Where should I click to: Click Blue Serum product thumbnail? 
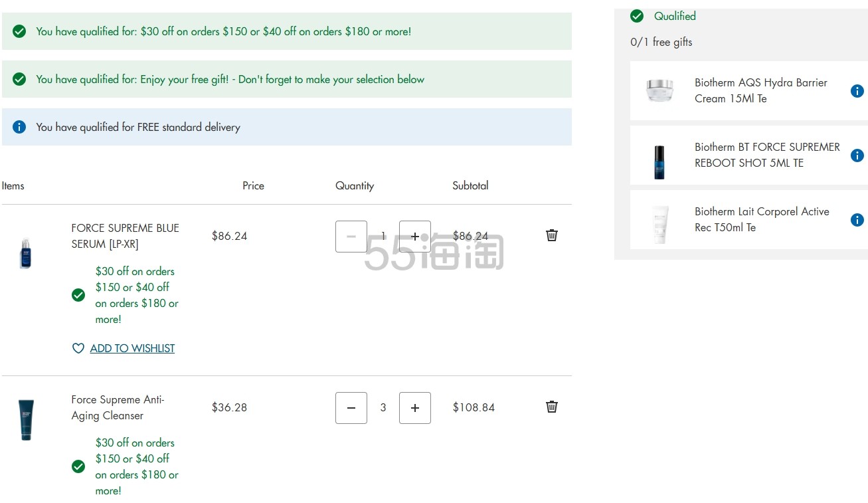pyautogui.click(x=26, y=253)
